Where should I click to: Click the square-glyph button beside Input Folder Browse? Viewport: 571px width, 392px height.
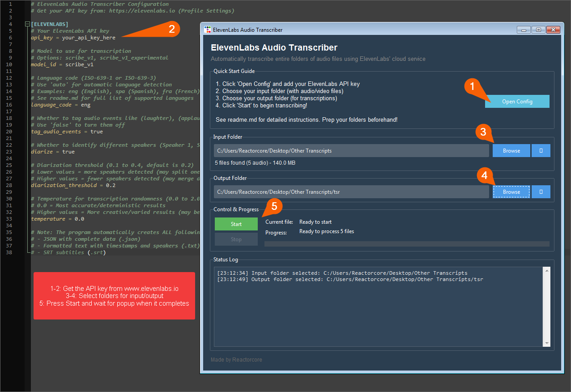tap(541, 151)
